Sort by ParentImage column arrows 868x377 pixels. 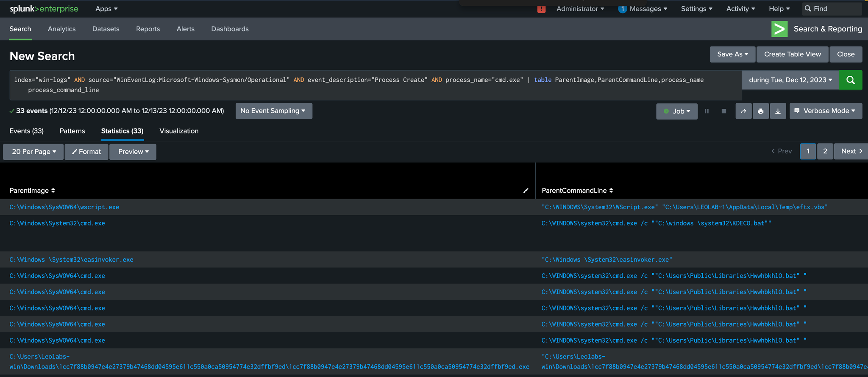point(53,191)
